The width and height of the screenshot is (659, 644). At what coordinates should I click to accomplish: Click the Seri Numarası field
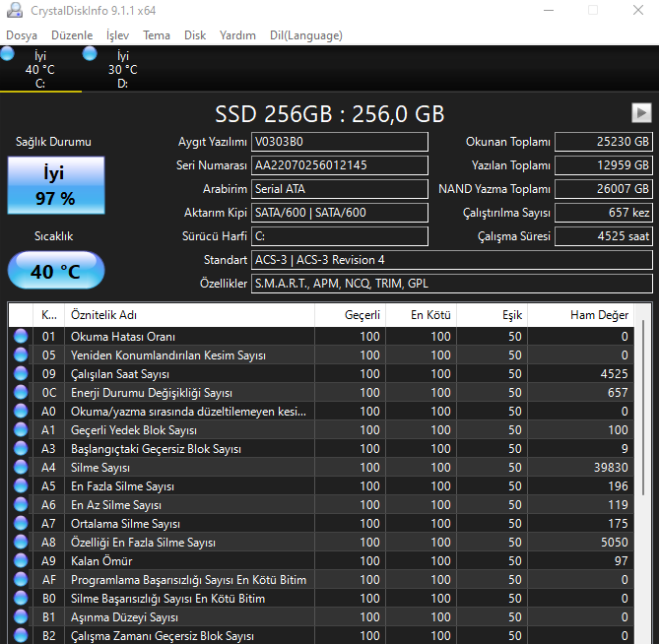pos(340,165)
